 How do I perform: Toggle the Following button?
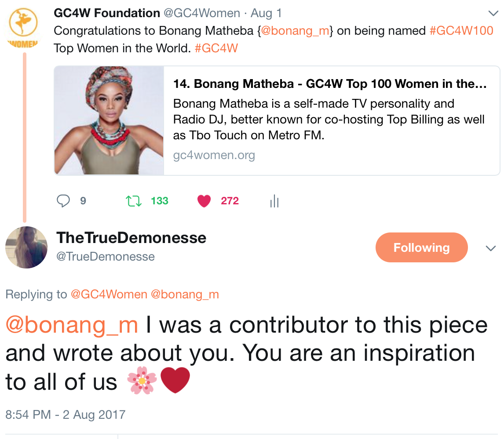(x=421, y=248)
